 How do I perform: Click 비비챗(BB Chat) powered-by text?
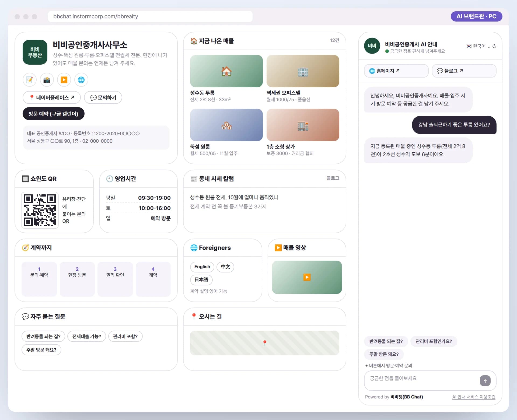tap(407, 397)
